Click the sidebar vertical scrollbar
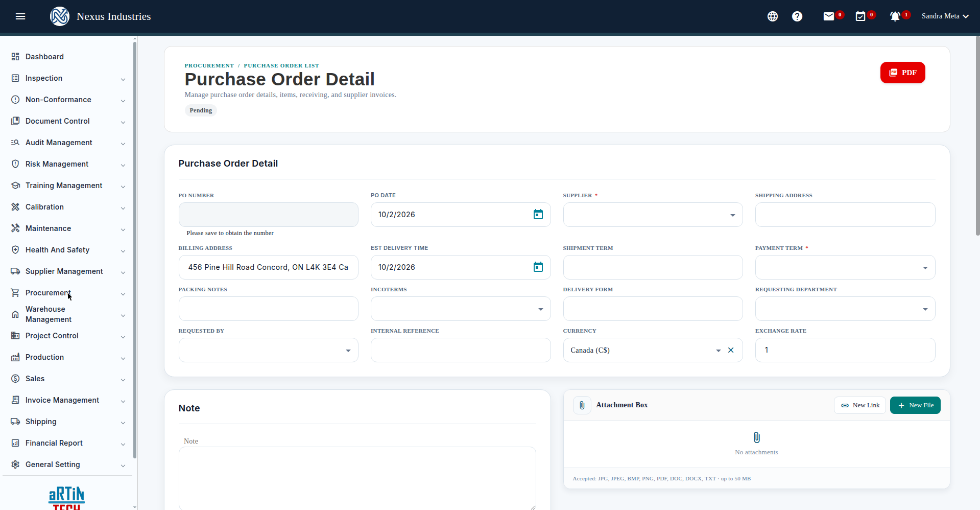The height and width of the screenshot is (510, 980). pos(135,249)
